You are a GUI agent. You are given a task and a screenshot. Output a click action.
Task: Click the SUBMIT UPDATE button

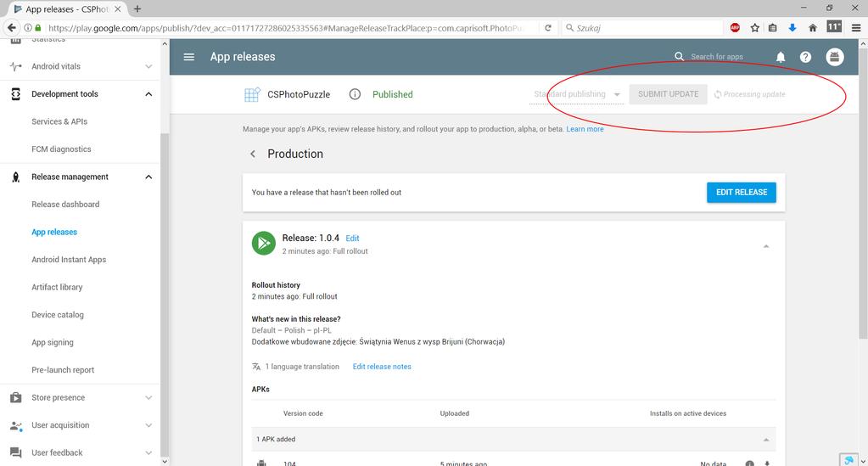pos(668,94)
